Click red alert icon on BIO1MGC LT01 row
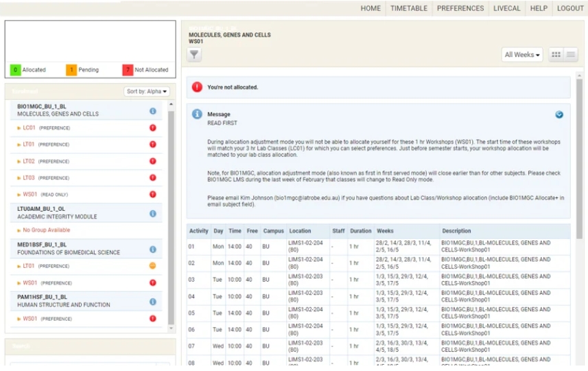The image size is (588, 371). [152, 144]
